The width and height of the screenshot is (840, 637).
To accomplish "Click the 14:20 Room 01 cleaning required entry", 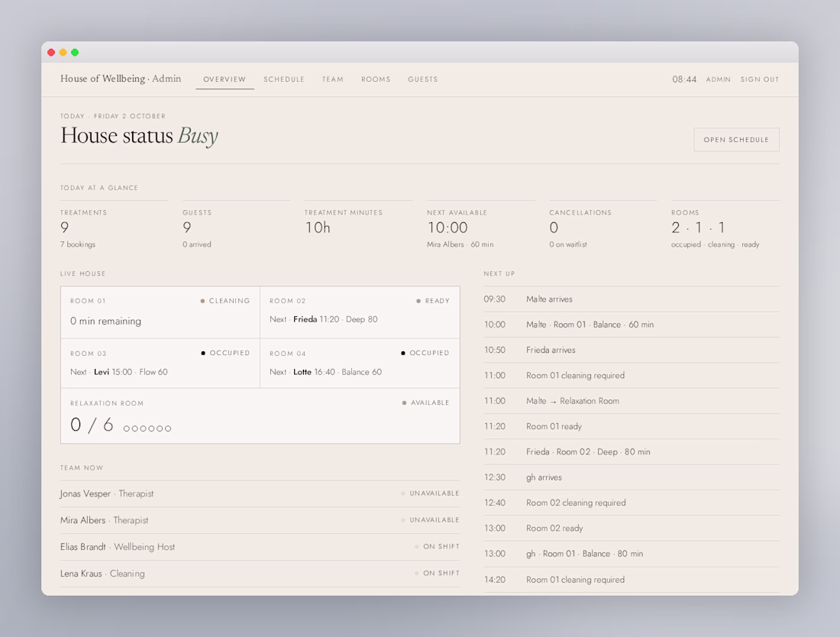I will [632, 580].
